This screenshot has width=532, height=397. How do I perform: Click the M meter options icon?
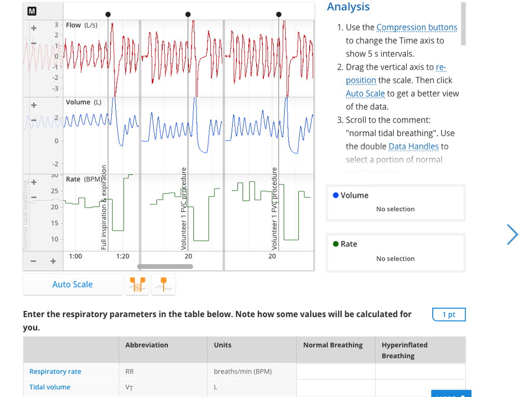pos(32,10)
